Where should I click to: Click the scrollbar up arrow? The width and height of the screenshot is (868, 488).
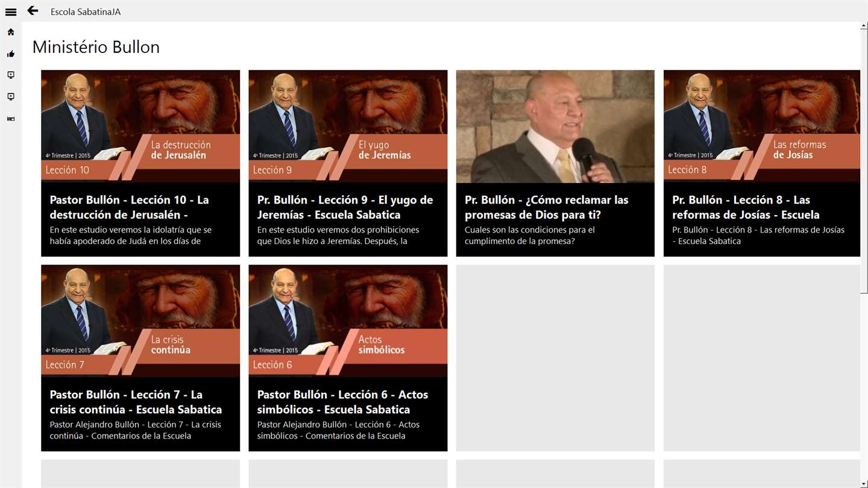point(864,26)
